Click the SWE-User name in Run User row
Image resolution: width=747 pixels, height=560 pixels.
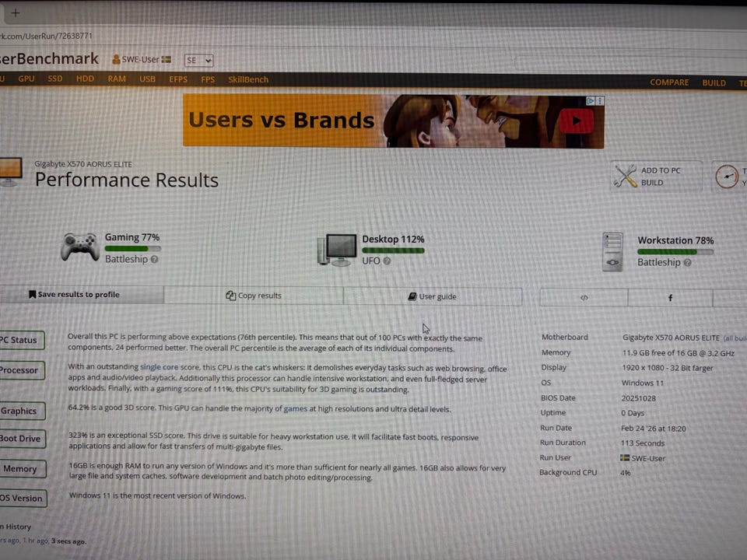pyautogui.click(x=648, y=458)
